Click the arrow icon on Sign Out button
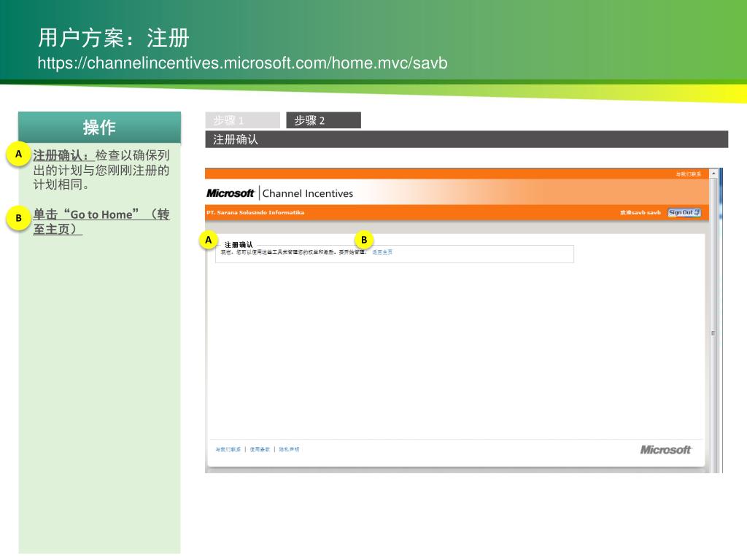747x560 pixels. (697, 213)
